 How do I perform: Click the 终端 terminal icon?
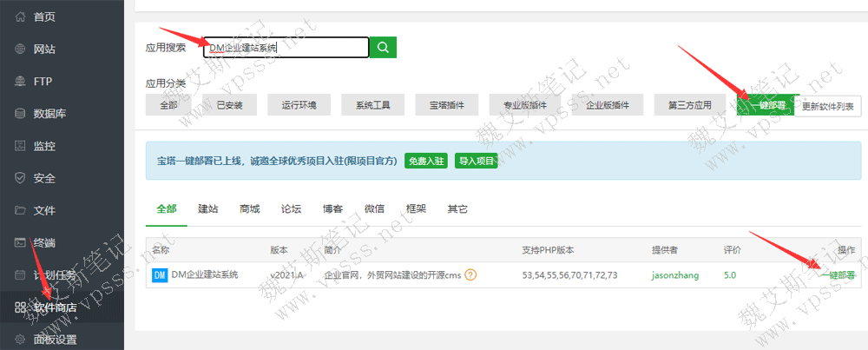(20, 242)
